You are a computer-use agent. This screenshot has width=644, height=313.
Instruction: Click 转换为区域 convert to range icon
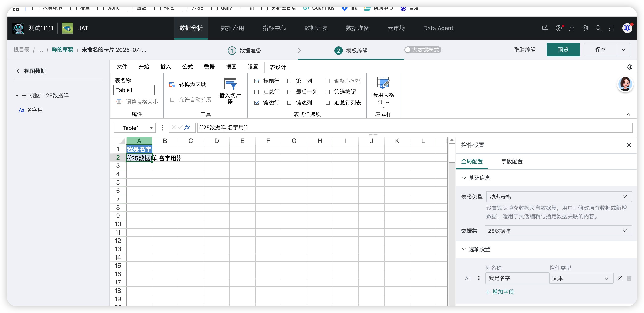point(172,85)
